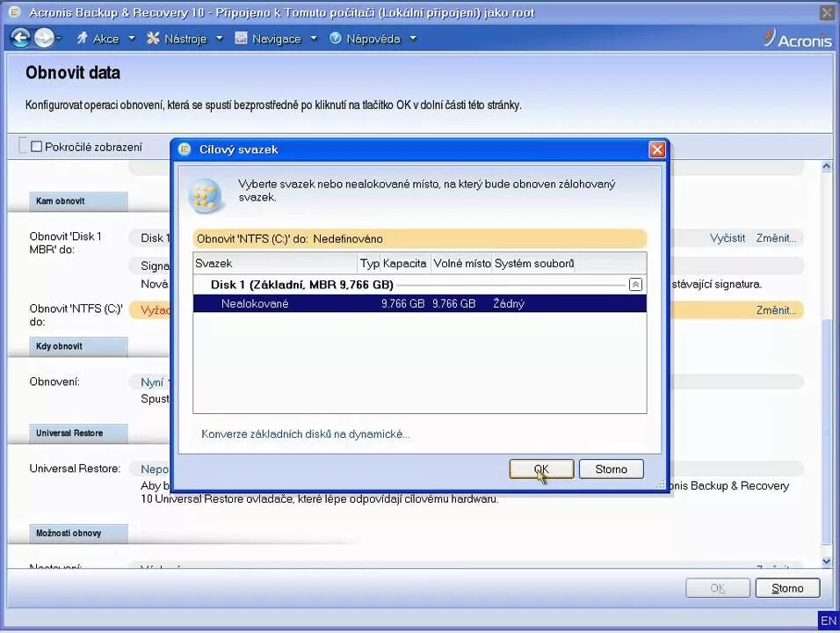Click the Žádný file system cell
This screenshot has width=840, height=633.
pos(509,303)
